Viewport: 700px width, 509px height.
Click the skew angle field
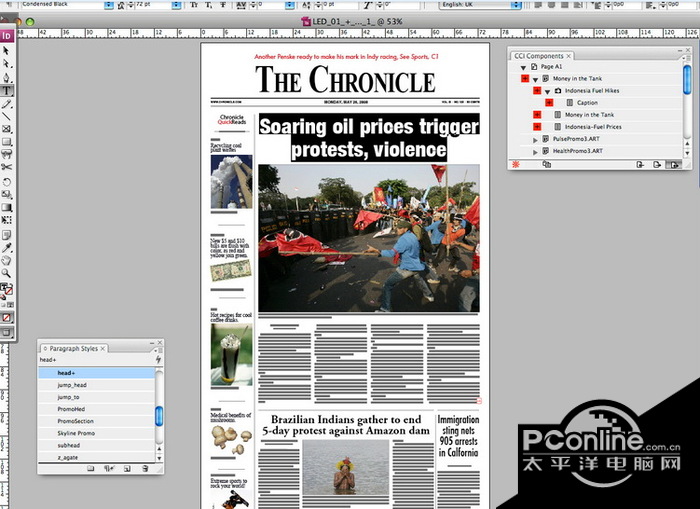402,5
